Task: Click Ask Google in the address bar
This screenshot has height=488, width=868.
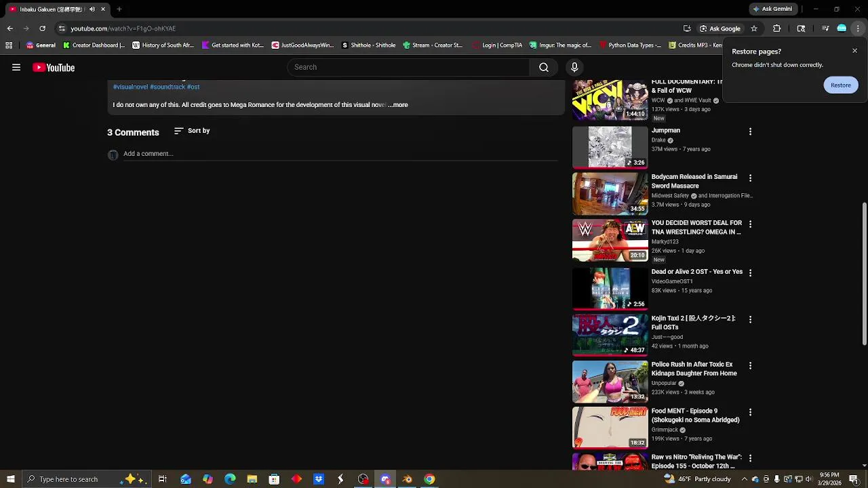Action: pyautogui.click(x=720, y=28)
